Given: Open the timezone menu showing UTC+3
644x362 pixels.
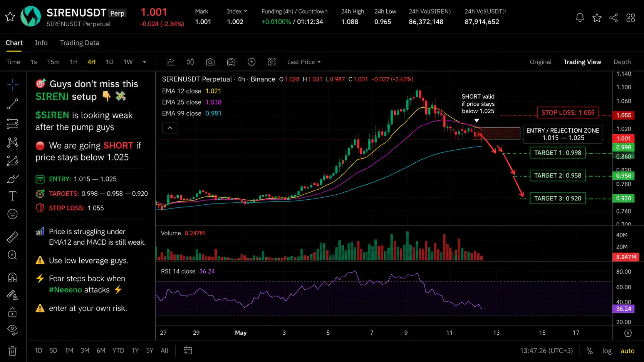Looking at the screenshot, I should (x=546, y=350).
